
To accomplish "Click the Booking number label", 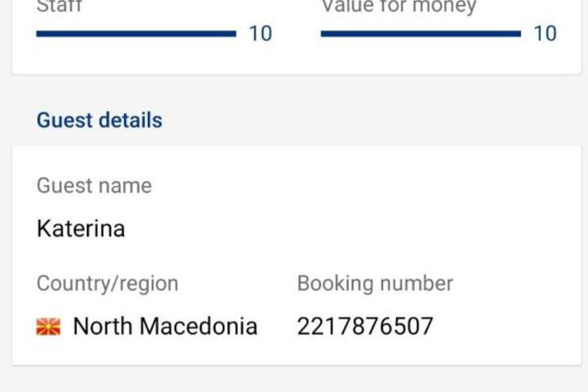I will tap(375, 283).
